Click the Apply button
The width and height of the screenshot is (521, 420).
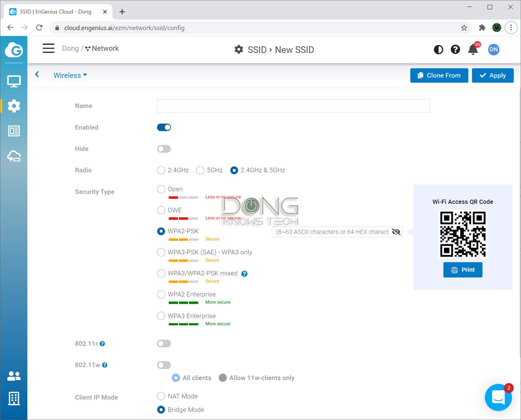[x=492, y=75]
